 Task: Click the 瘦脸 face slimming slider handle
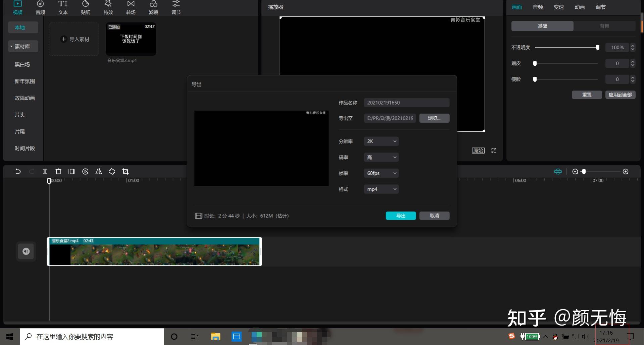[535, 79]
